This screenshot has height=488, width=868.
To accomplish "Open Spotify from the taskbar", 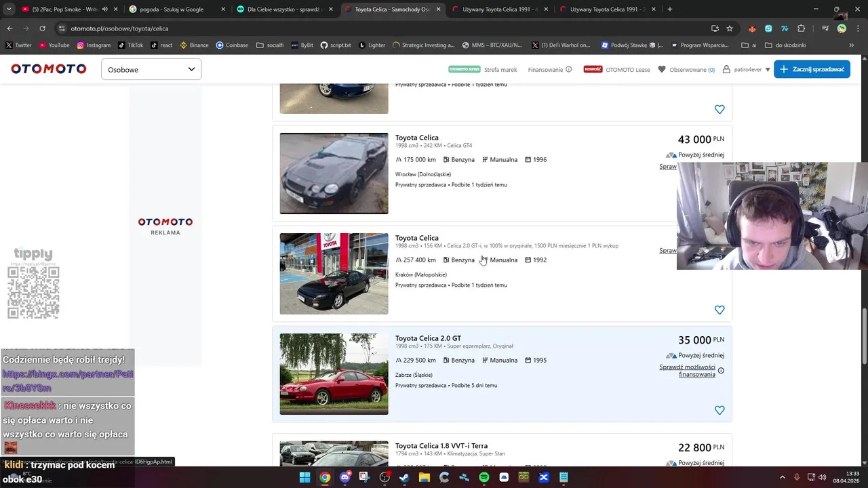I will click(x=484, y=477).
